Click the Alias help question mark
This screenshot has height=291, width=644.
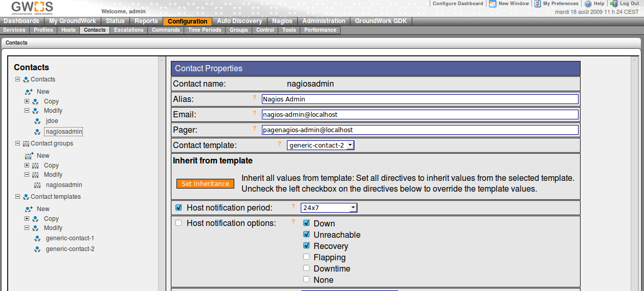254,97
